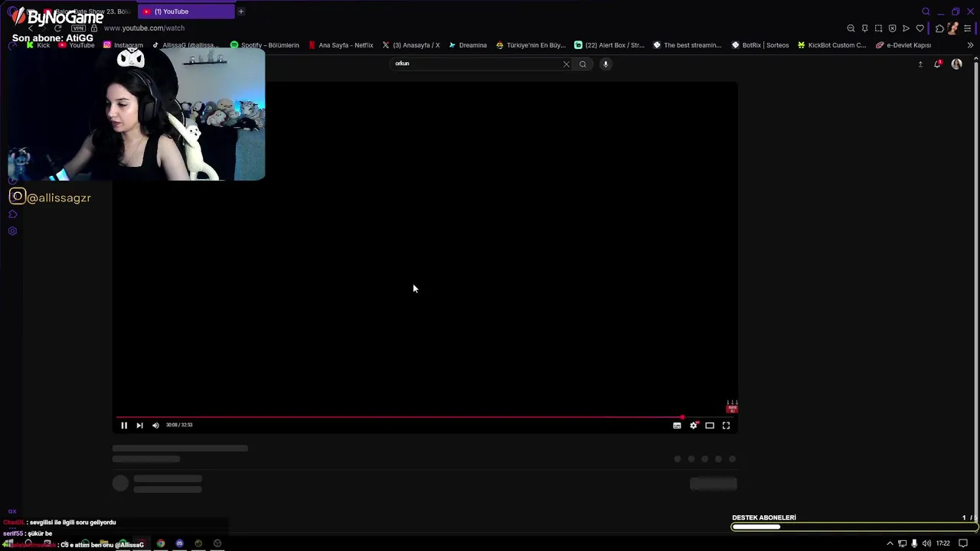
Task: Click the play/flow arrow toolbar icon
Action: pos(906,28)
